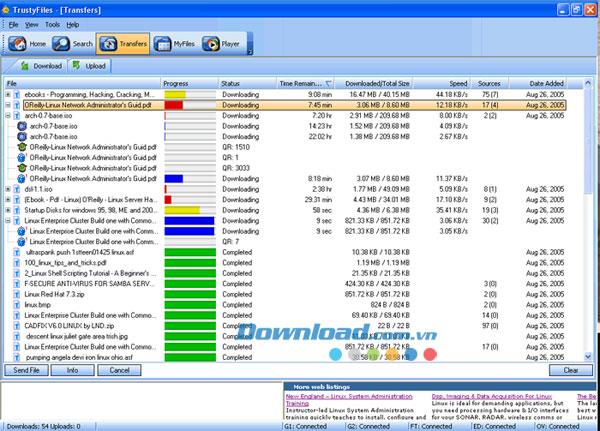600x431 pixels.
Task: Click the Info button
Action: click(73, 370)
